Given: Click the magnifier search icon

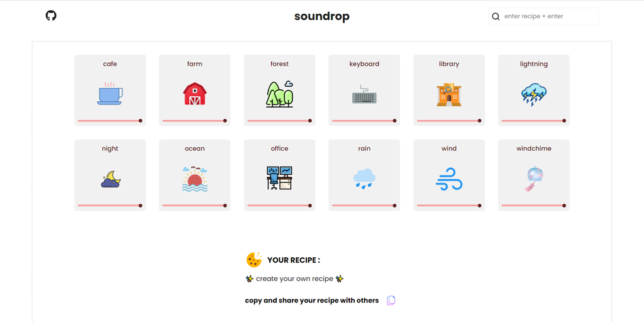Looking at the screenshot, I should coord(496,16).
